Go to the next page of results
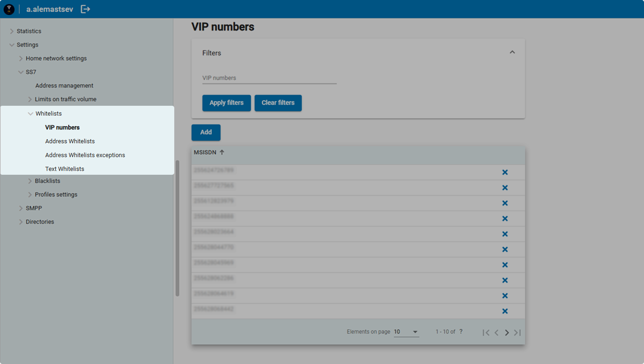This screenshot has width=644, height=364. (507, 333)
